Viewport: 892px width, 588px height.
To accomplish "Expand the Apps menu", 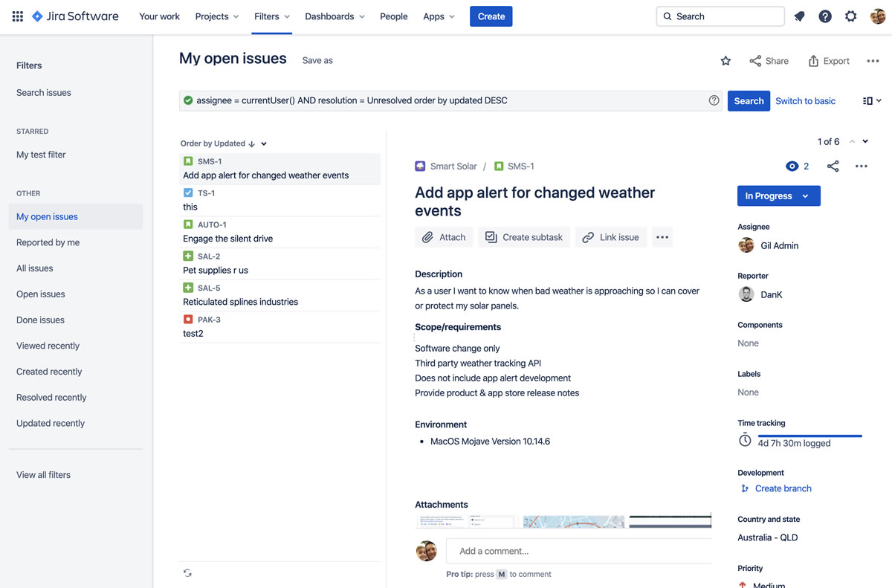I will (439, 16).
